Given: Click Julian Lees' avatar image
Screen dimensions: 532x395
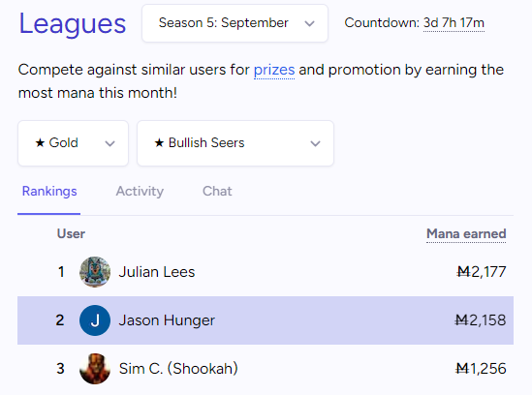Looking at the screenshot, I should 95,272.
